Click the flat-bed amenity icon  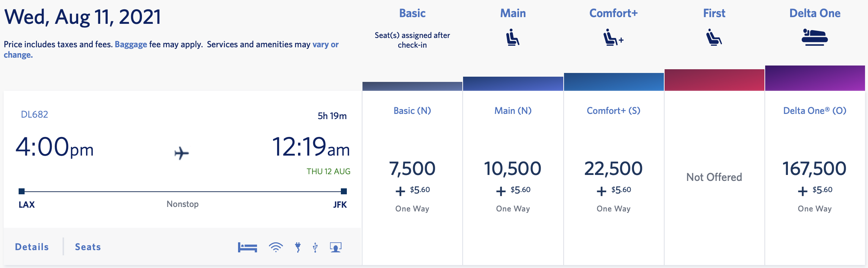pyautogui.click(x=248, y=246)
